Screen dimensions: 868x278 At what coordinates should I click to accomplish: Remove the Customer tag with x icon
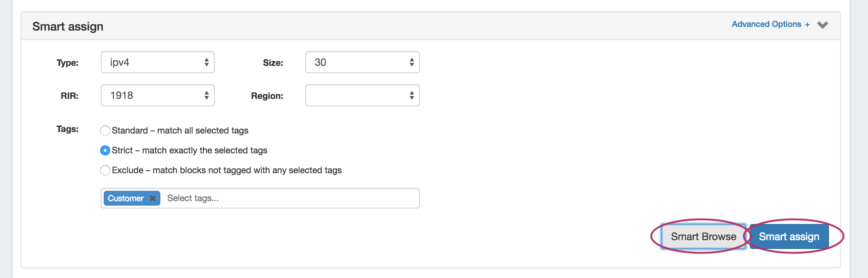point(153,198)
